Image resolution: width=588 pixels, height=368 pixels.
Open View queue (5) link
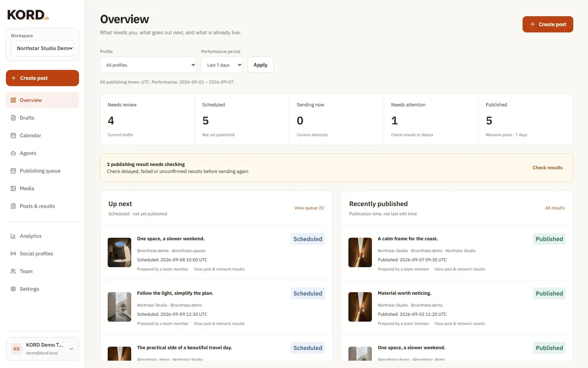pos(309,208)
